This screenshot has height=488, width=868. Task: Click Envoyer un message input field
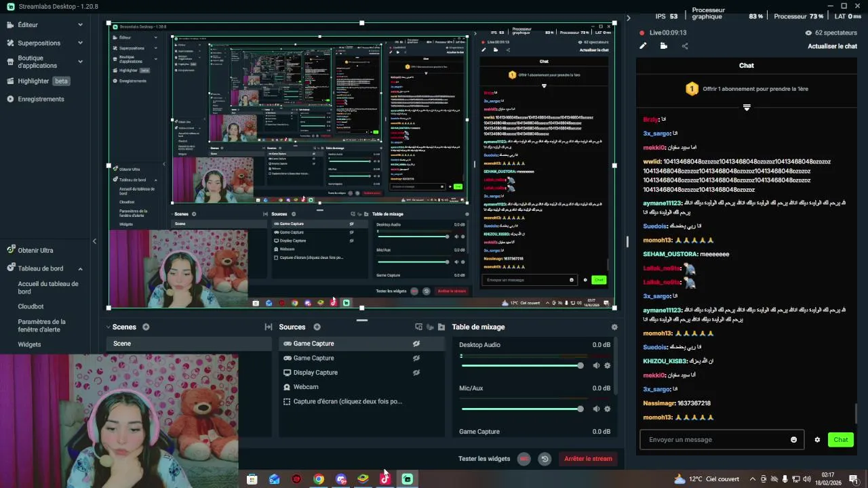(x=722, y=440)
